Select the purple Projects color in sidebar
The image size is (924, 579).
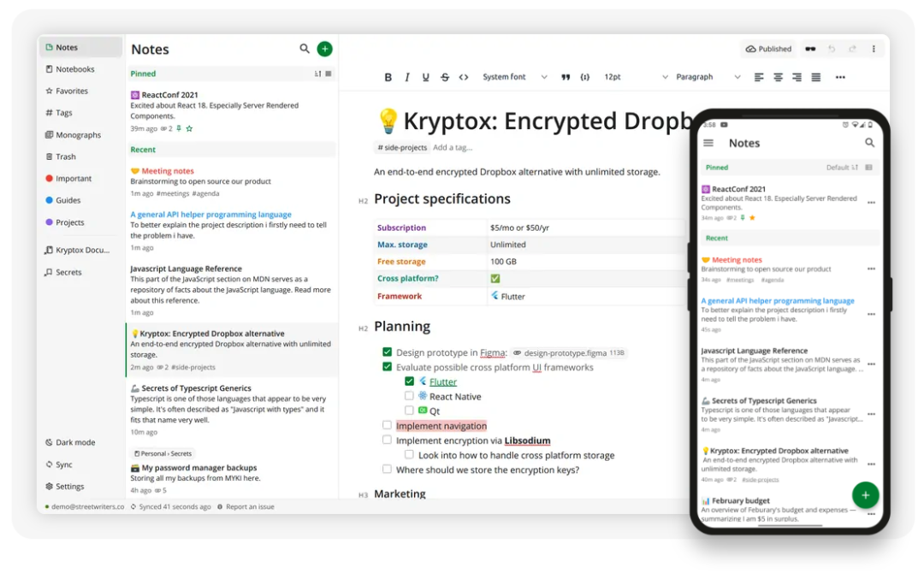(x=80, y=222)
